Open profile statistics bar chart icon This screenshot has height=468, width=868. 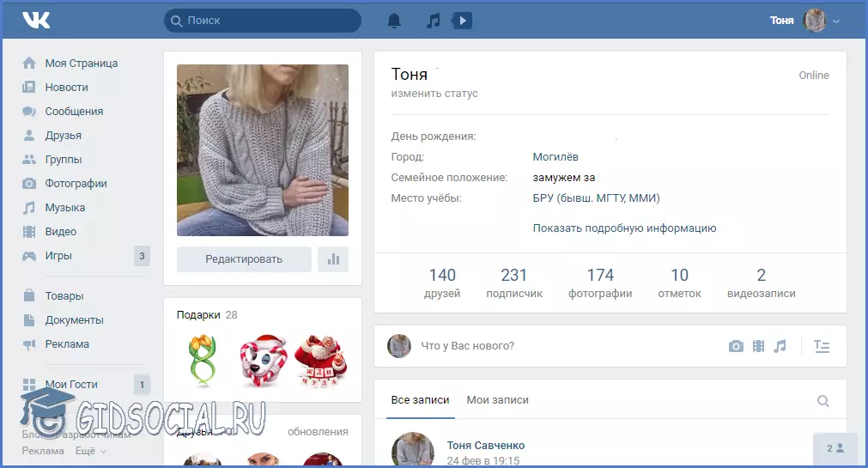pos(333,258)
